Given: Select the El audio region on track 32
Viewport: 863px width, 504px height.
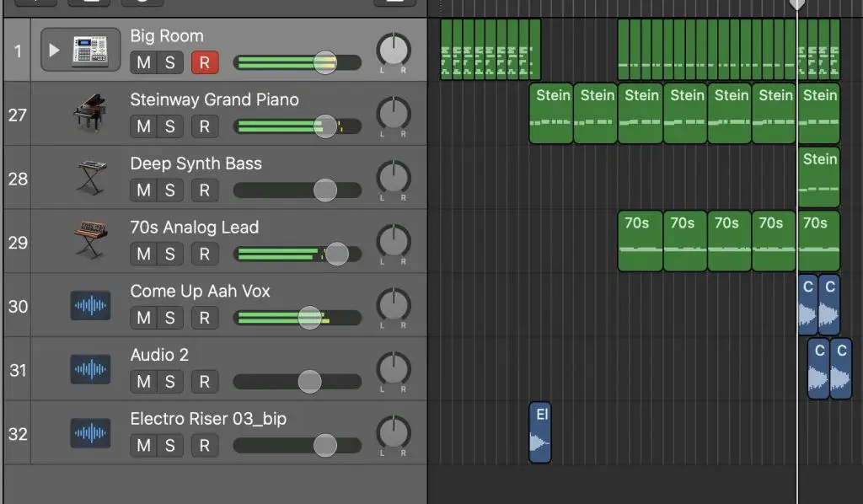Looking at the screenshot, I should pos(540,432).
